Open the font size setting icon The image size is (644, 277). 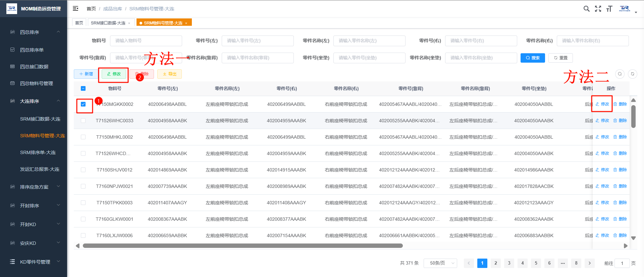609,9
